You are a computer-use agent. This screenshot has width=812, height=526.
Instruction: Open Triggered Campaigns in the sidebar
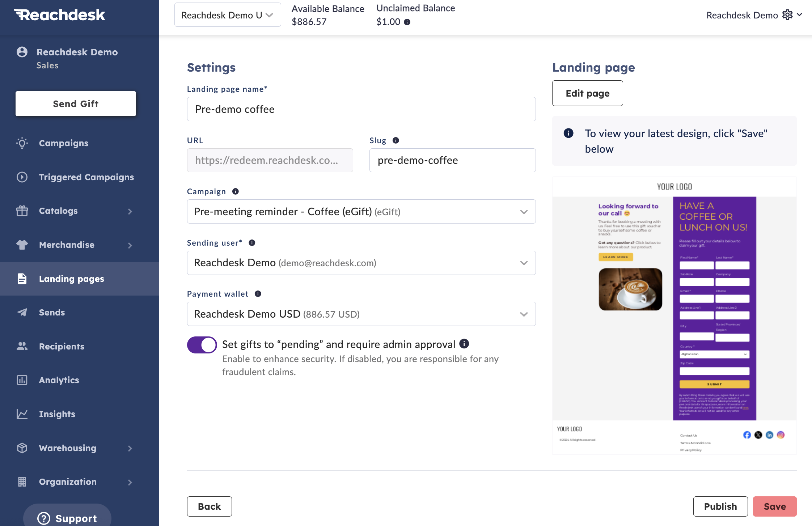tap(79, 177)
